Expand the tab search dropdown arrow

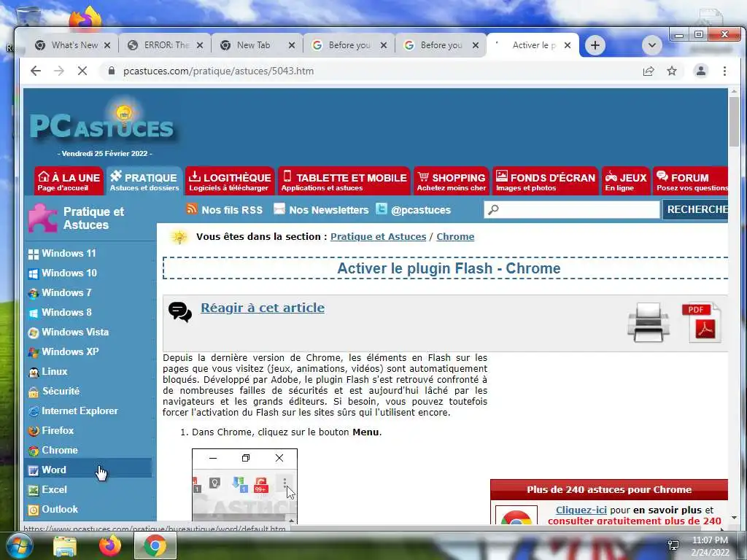[651, 45]
